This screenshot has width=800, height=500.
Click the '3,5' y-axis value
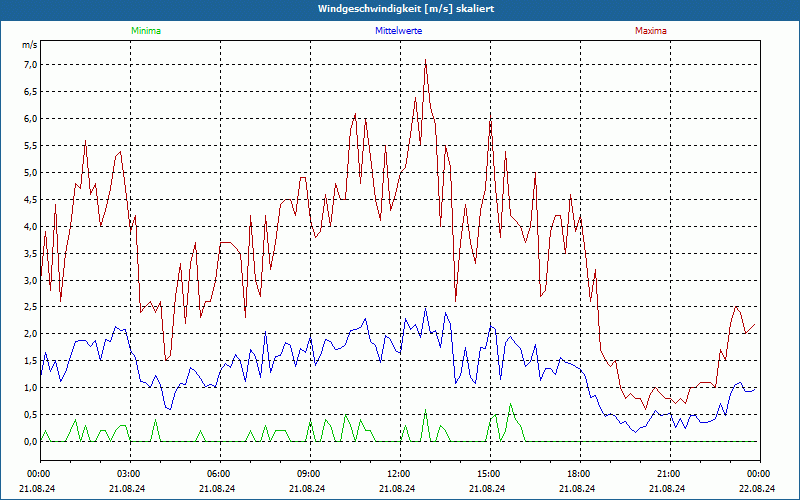point(31,253)
